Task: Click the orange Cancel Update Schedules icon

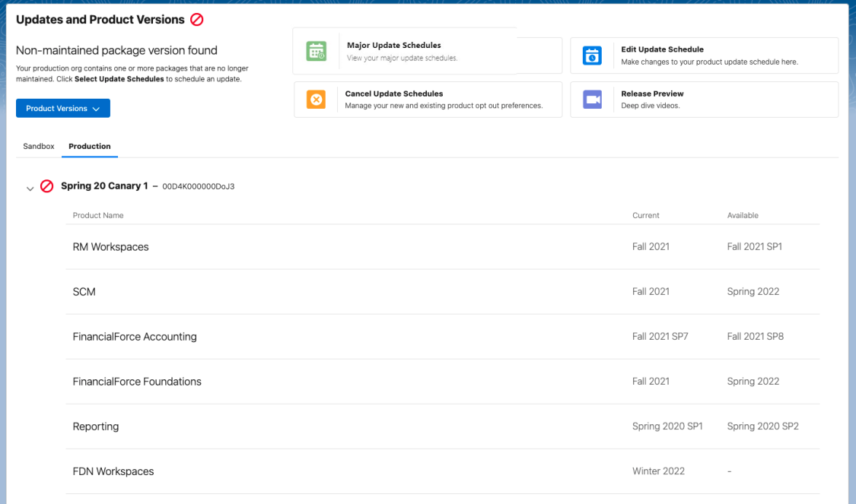Action: pyautogui.click(x=316, y=100)
